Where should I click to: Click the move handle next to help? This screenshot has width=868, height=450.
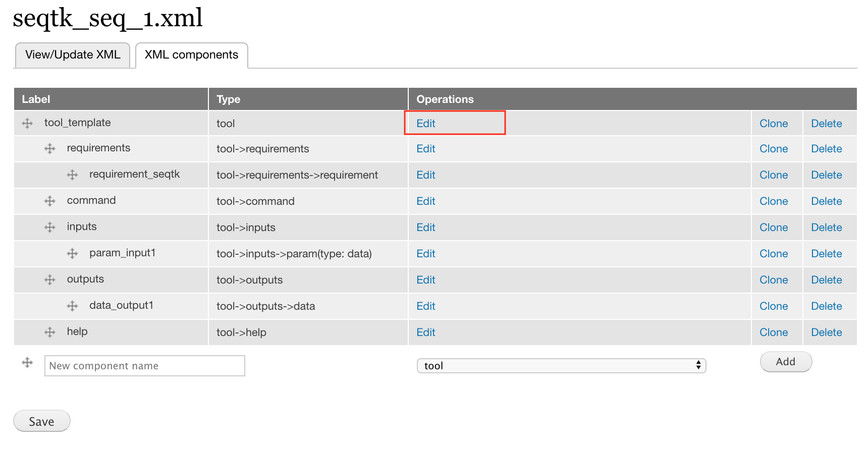pos(49,332)
